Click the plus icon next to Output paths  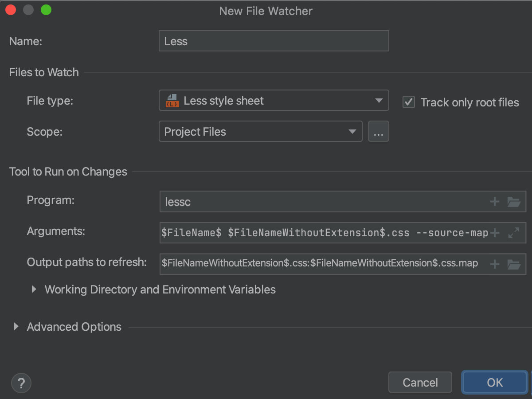coord(494,264)
